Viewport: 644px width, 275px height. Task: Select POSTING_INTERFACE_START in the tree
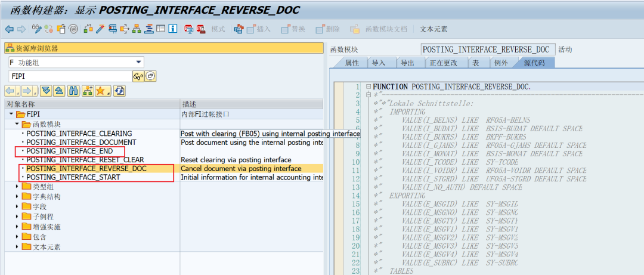pos(73,177)
